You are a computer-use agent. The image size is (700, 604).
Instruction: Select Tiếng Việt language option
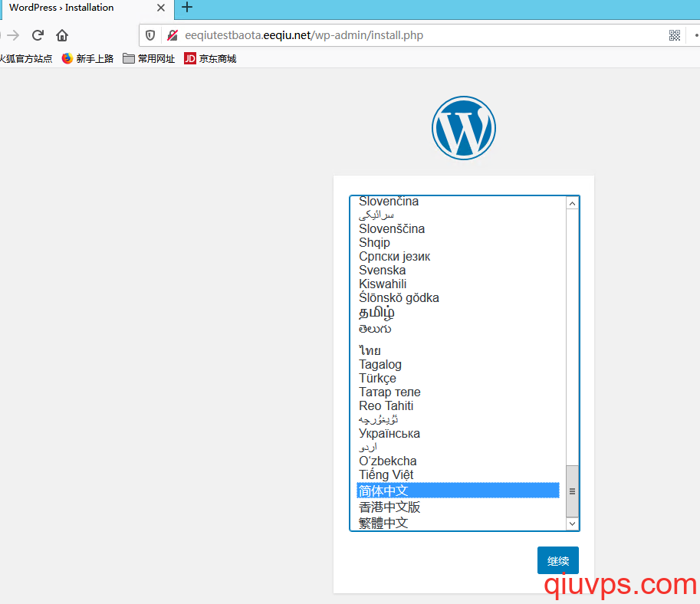[458, 474]
